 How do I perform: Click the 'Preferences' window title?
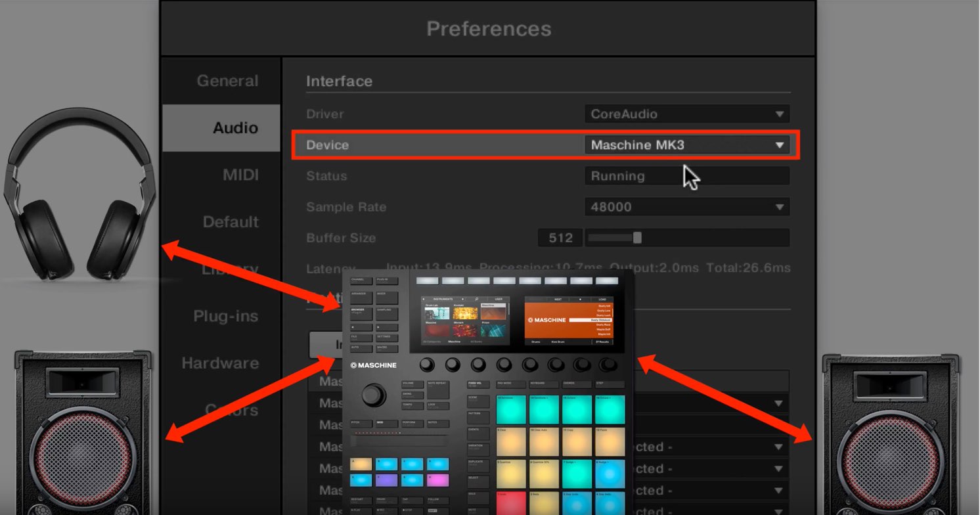489,28
